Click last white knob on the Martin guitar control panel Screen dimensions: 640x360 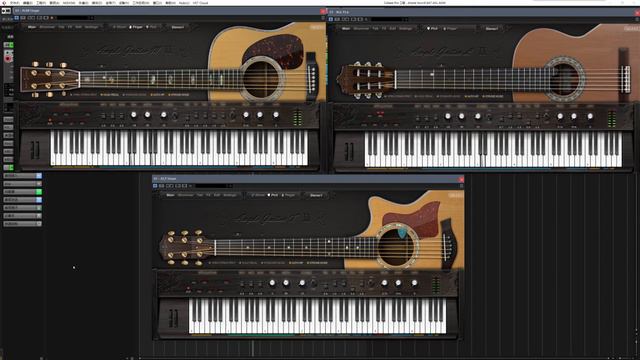[276, 115]
